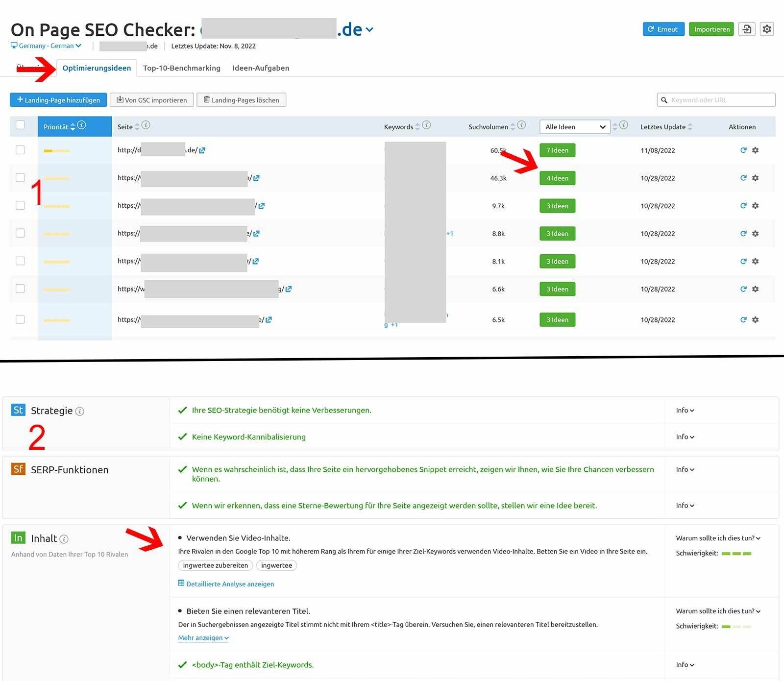Click the ingwertee keyword tag
Screen dimensions: 784x681
coord(276,565)
